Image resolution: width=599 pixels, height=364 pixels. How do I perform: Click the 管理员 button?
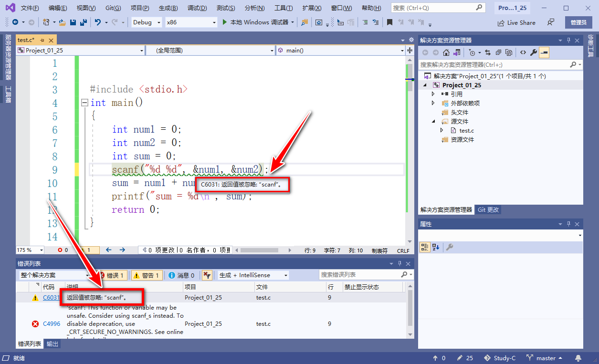pos(578,22)
